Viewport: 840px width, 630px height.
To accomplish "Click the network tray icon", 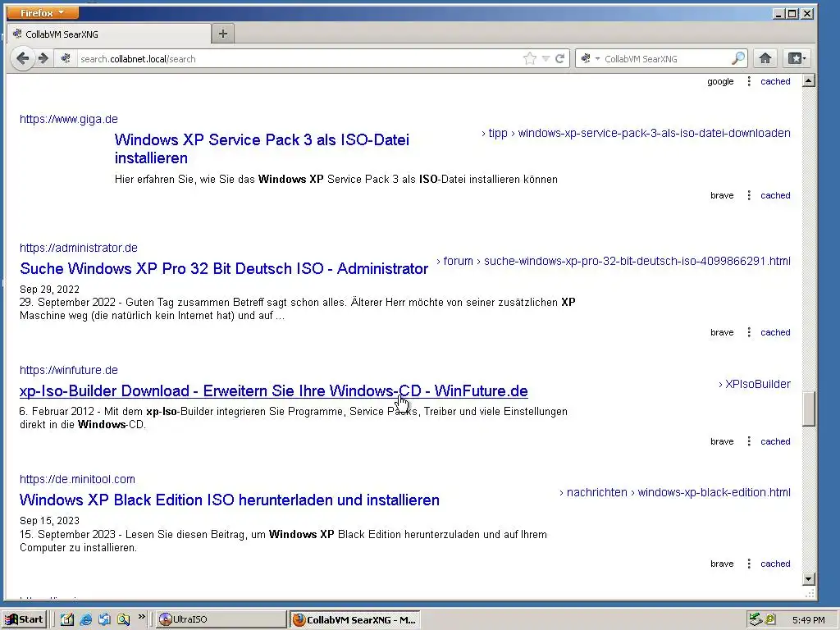I will click(756, 619).
